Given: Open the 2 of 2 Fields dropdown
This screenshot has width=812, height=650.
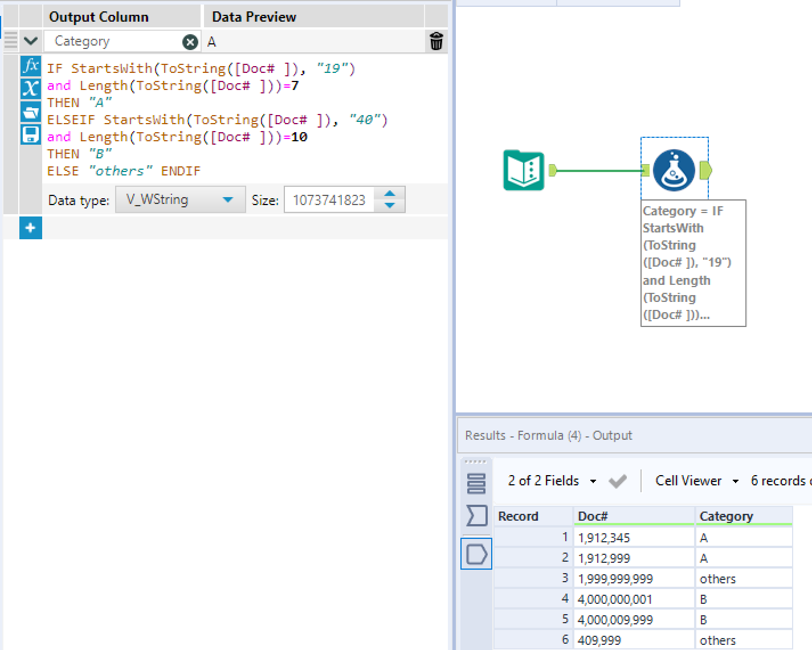Looking at the screenshot, I should (593, 480).
